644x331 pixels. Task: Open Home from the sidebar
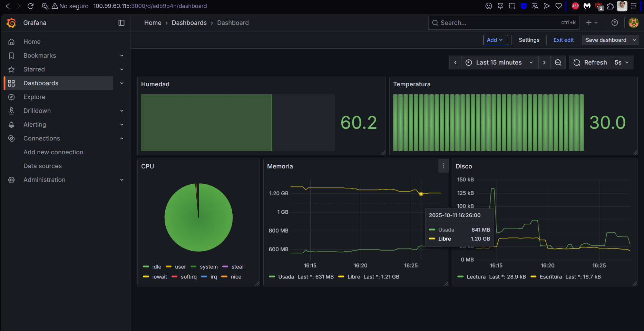point(32,42)
